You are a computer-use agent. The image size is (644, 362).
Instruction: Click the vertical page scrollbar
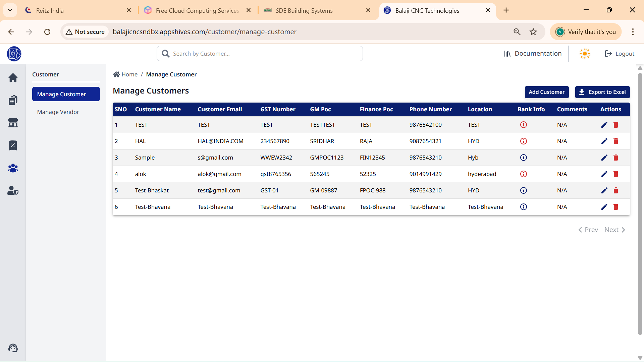pyautogui.click(x=640, y=201)
